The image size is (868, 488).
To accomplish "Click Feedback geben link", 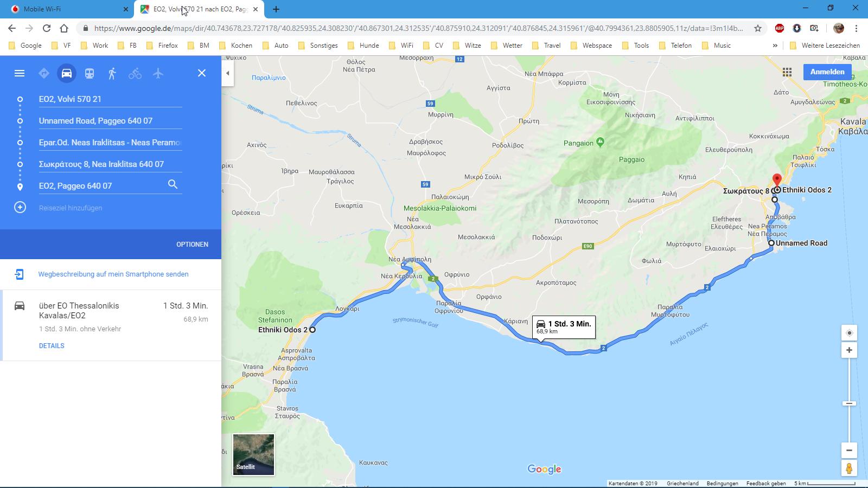I will click(766, 484).
